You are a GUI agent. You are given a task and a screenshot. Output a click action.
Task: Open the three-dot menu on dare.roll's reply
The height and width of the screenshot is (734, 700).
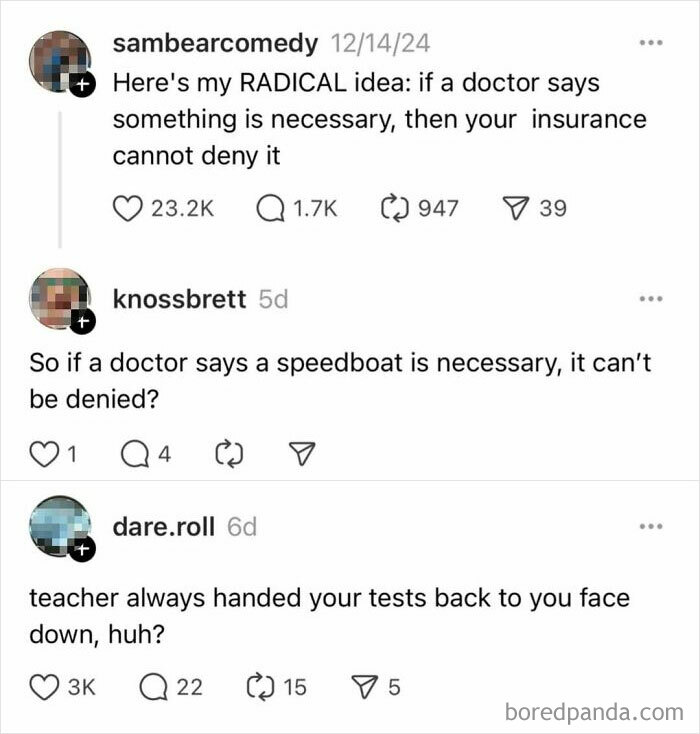click(652, 527)
